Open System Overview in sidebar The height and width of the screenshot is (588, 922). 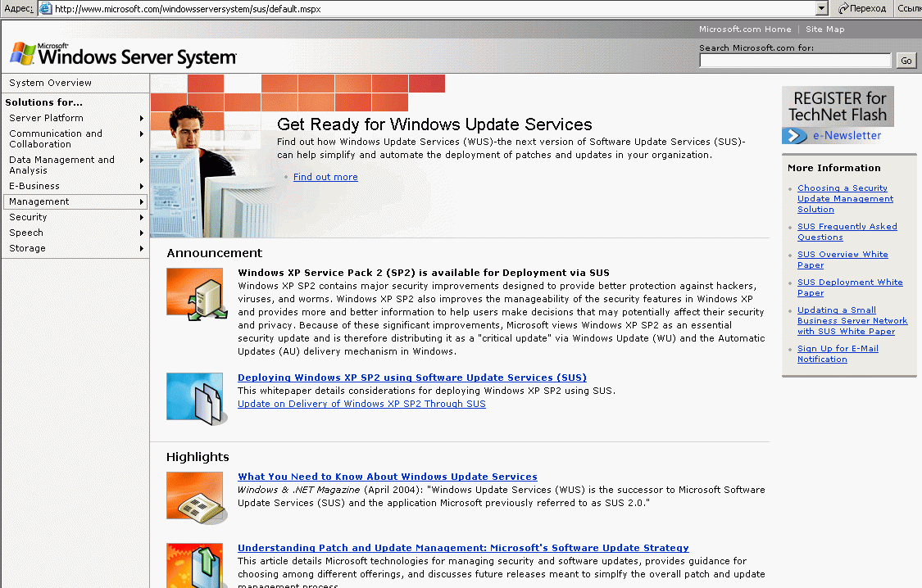51,83
